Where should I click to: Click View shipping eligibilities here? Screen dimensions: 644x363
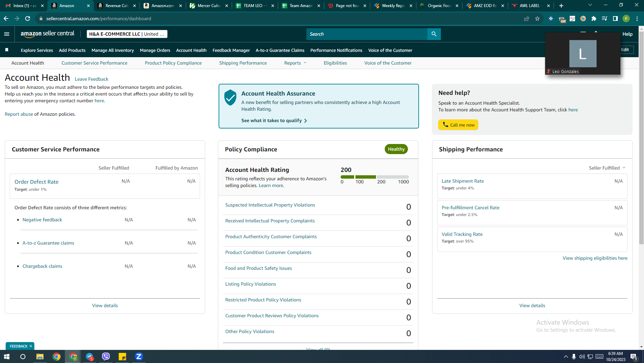[595, 258]
